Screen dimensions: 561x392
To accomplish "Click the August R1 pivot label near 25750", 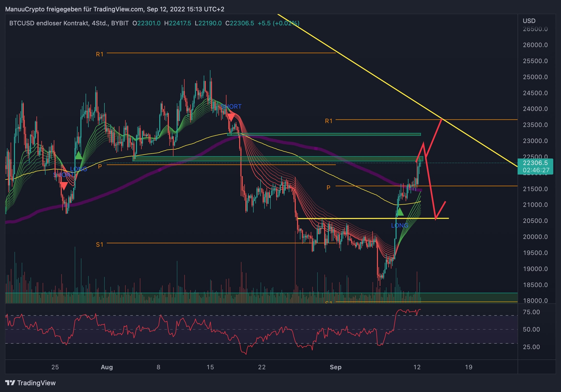I will [x=100, y=54].
